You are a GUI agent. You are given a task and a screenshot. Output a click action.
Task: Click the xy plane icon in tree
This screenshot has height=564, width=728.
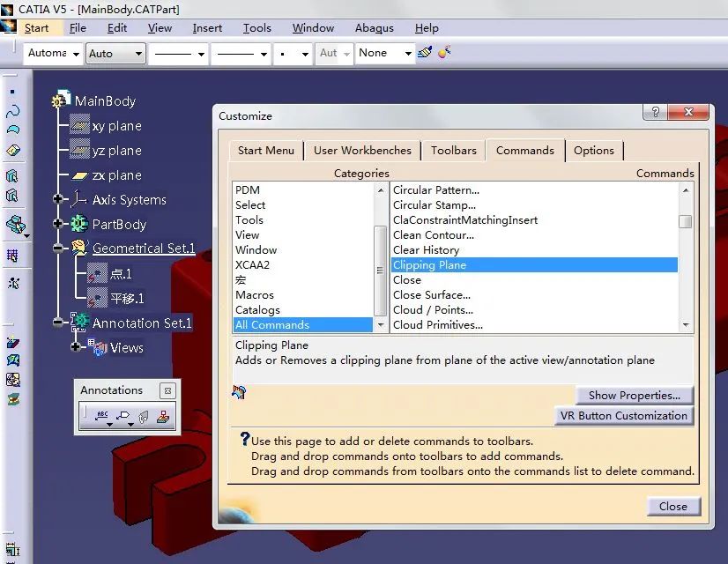[x=79, y=125]
